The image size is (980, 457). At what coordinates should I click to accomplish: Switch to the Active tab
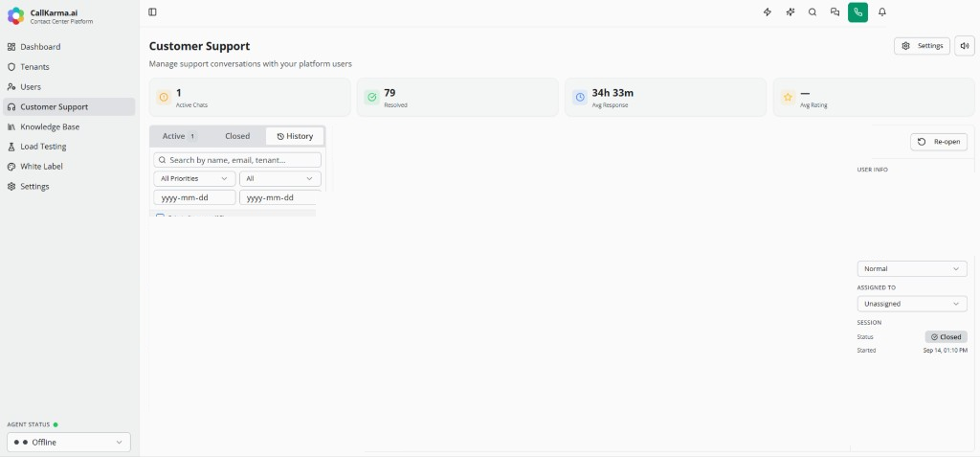pos(179,136)
